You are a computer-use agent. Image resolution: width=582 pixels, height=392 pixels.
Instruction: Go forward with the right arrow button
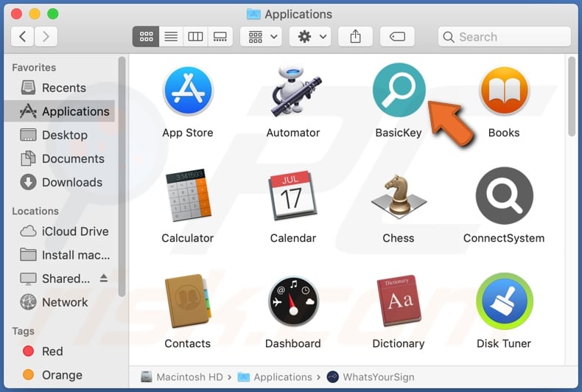46,36
